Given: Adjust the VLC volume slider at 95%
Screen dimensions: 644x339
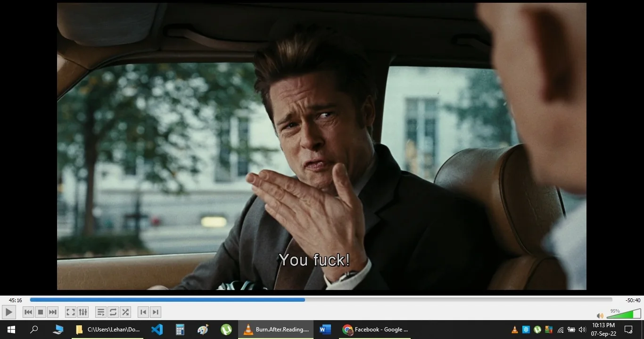Looking at the screenshot, I should [623, 314].
